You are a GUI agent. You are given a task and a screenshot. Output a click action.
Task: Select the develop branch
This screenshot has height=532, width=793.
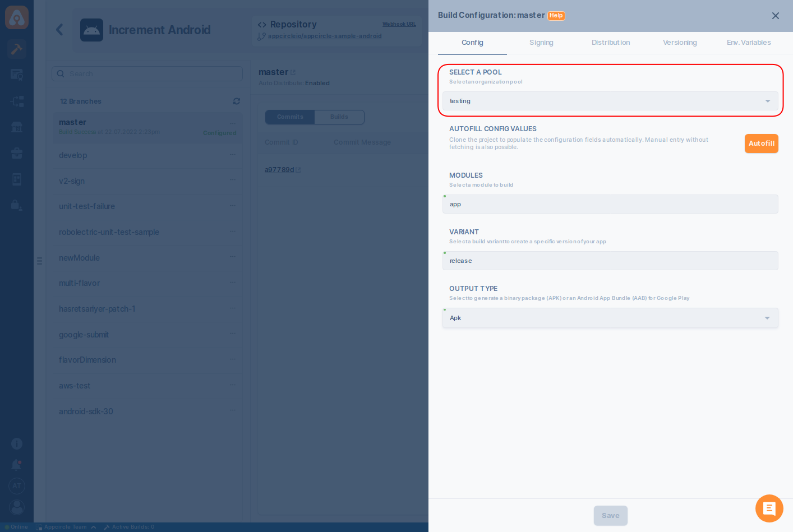pyautogui.click(x=147, y=155)
